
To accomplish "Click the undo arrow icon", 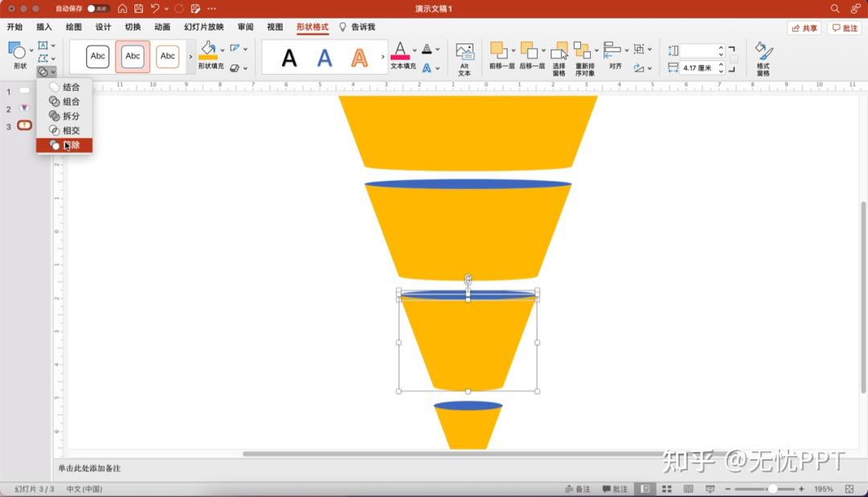I will coord(155,9).
